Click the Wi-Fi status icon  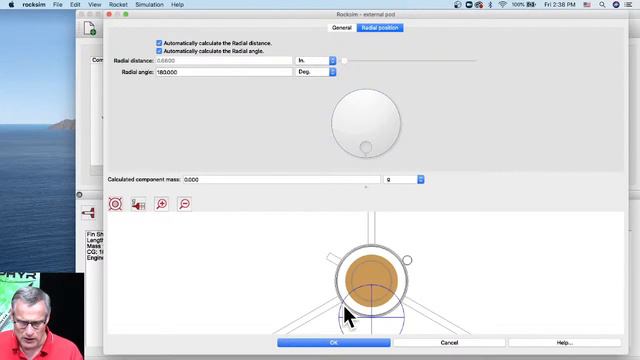coord(502,4)
